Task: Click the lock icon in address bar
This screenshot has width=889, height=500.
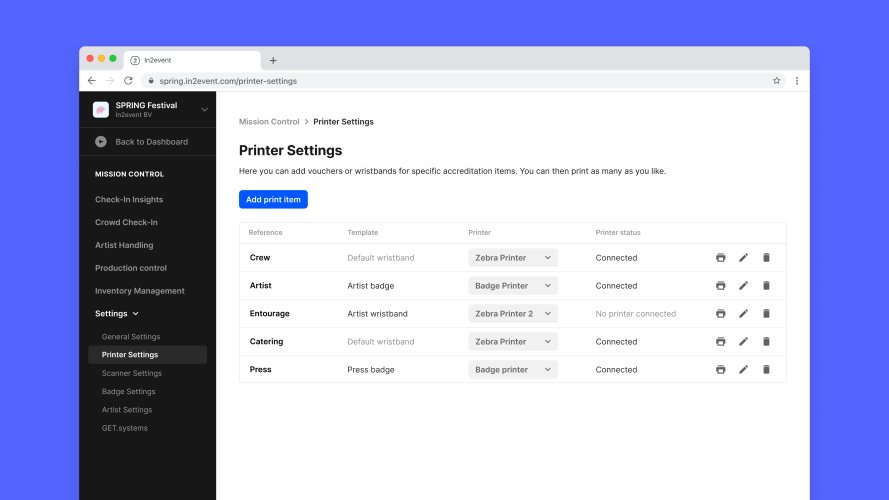Action: 151,81
